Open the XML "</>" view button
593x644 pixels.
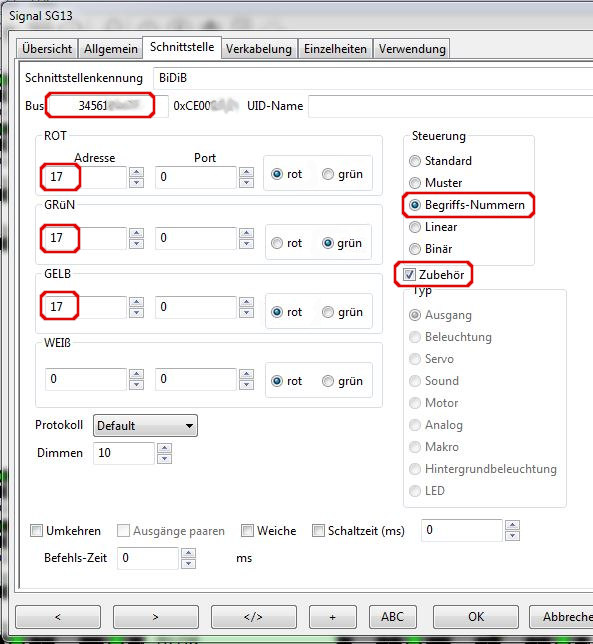point(253,616)
